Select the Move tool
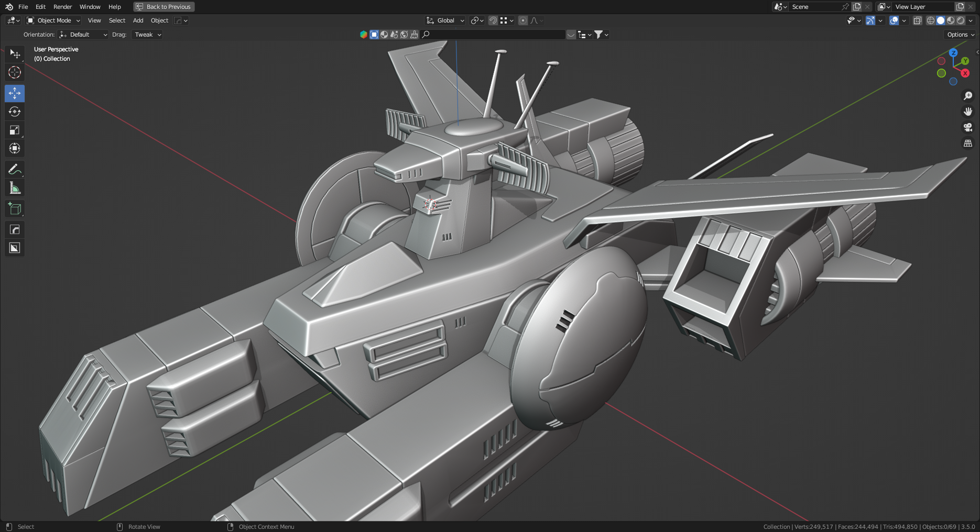The width and height of the screenshot is (980, 532). 15,93
